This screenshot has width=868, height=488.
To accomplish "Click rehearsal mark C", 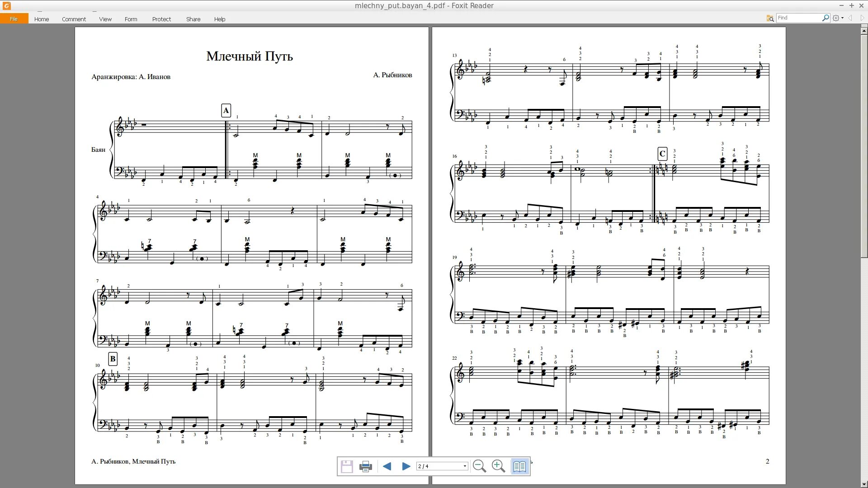I will 662,154.
